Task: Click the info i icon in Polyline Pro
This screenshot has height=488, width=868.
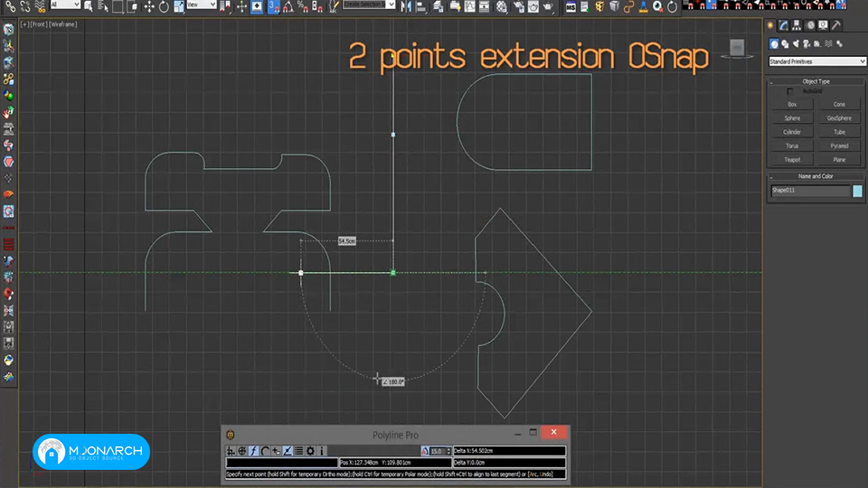Action: (x=322, y=451)
